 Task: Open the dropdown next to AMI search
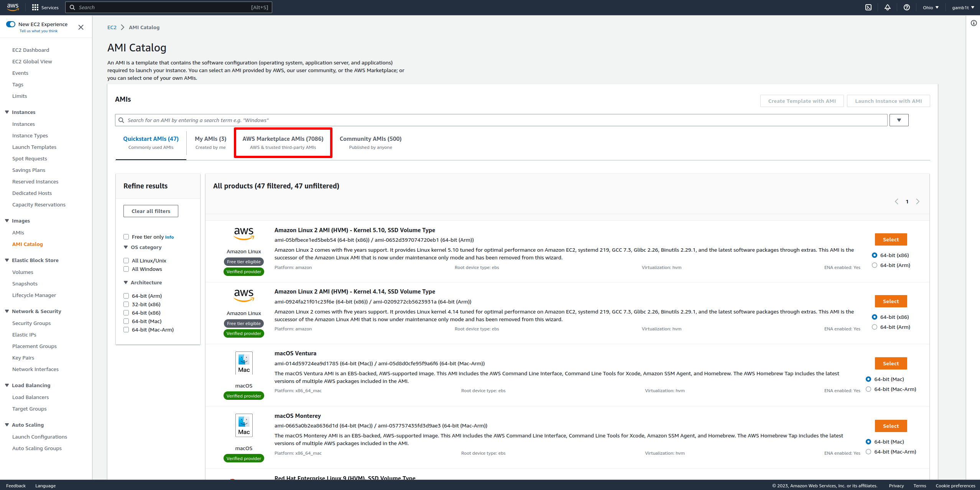coord(899,120)
